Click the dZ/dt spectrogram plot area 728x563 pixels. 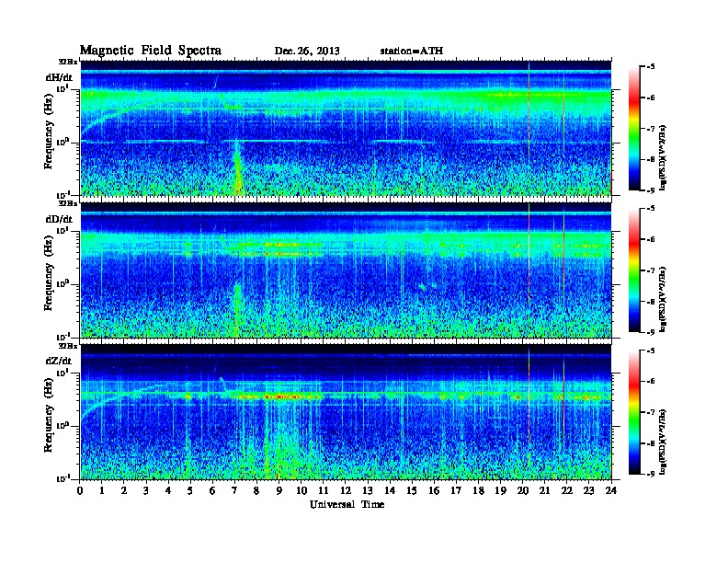(x=346, y=412)
